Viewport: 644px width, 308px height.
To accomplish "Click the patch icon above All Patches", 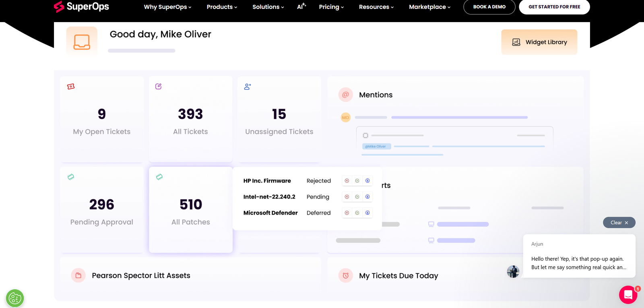I will click(159, 177).
